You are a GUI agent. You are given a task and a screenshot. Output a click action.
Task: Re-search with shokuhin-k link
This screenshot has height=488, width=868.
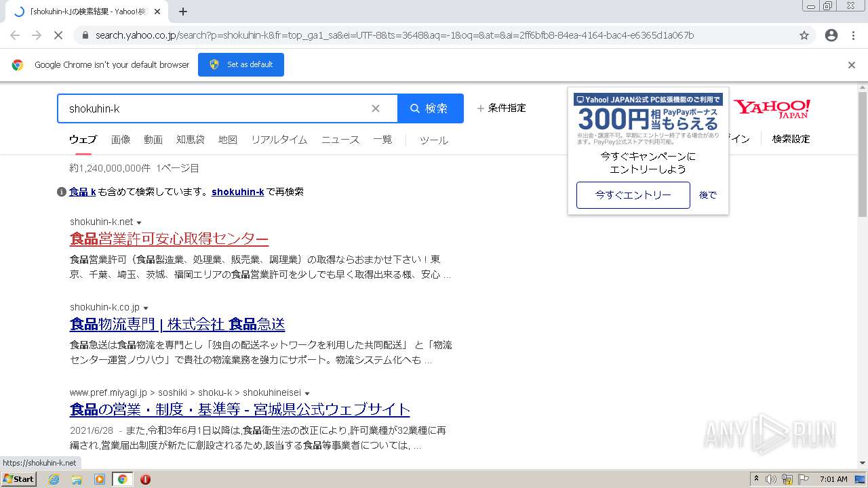[x=238, y=192]
